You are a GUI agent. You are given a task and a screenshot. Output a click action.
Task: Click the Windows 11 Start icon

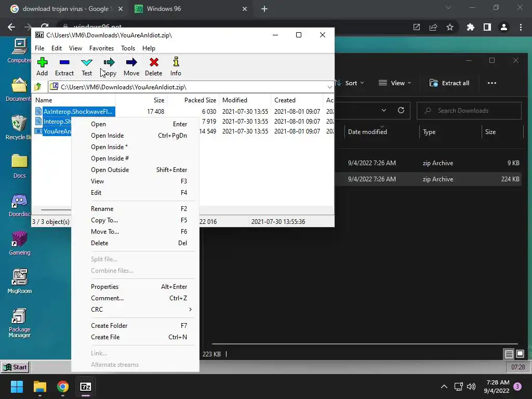(17, 387)
